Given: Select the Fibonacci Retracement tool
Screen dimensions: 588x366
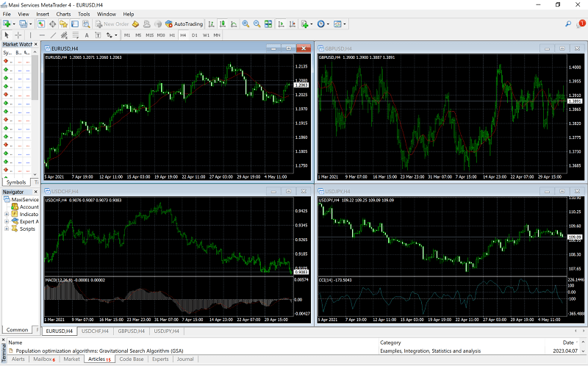Looking at the screenshot, I should 76,35.
